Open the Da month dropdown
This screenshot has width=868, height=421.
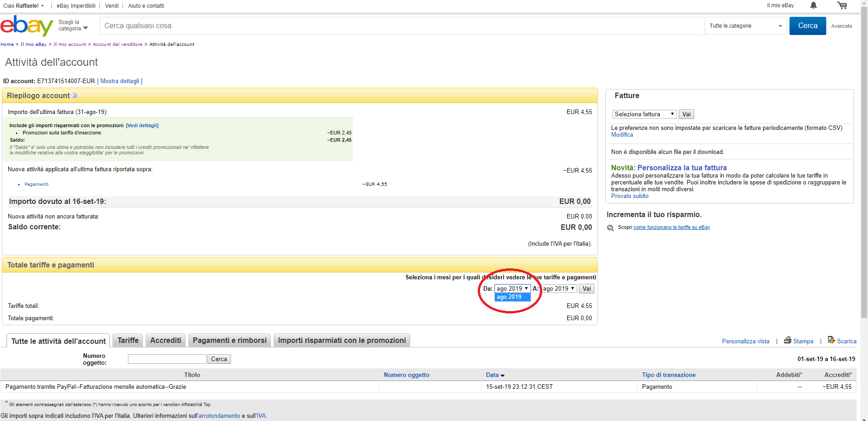513,288
